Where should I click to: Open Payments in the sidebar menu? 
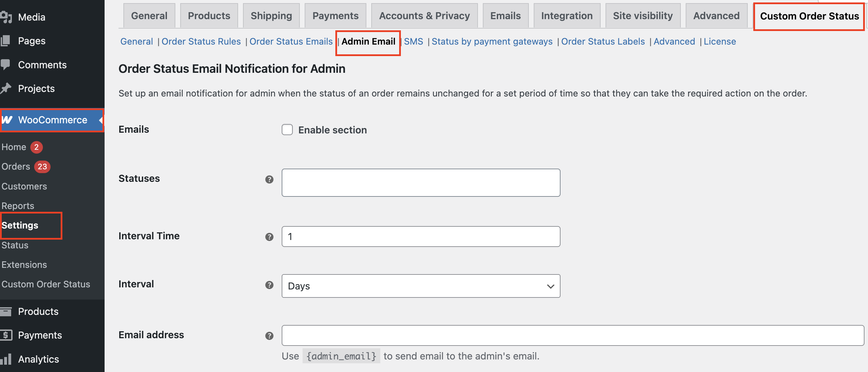tap(40, 335)
